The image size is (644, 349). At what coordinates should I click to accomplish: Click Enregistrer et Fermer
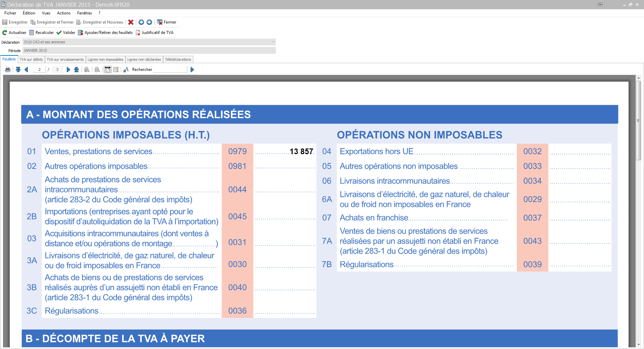click(52, 22)
